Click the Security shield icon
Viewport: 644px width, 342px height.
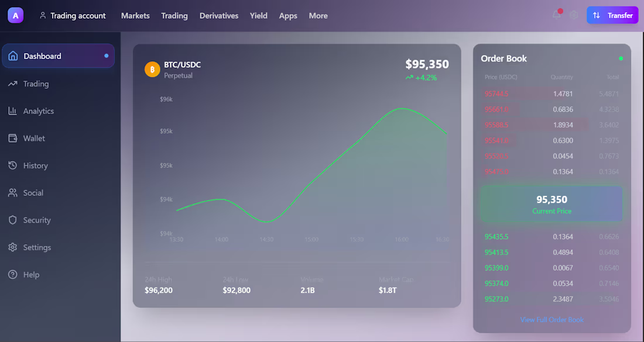tap(13, 220)
